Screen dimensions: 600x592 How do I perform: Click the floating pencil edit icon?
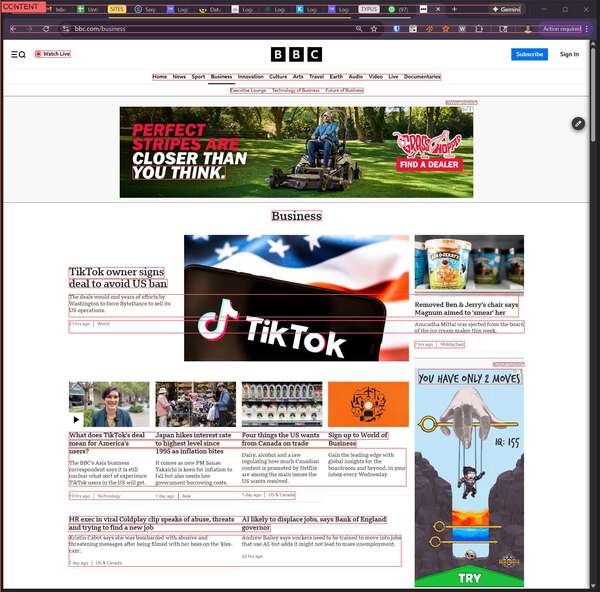[x=578, y=123]
